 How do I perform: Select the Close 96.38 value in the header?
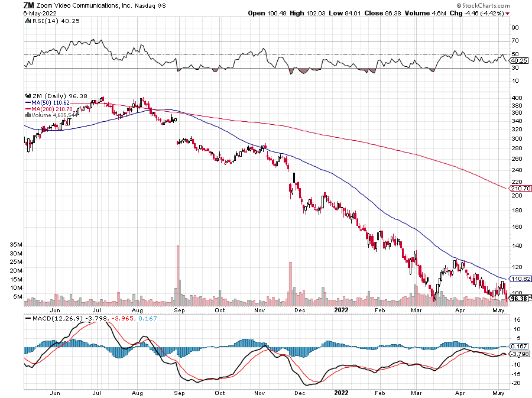pos(382,13)
